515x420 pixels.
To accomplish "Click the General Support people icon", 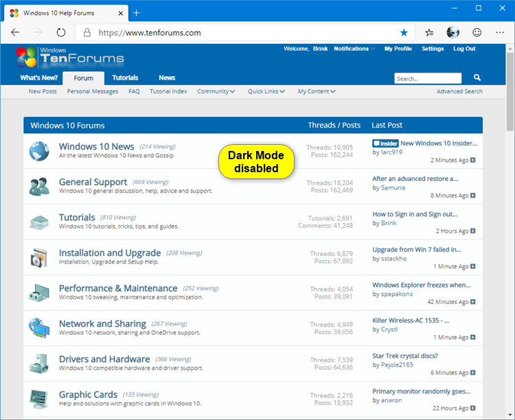I will pos(38,187).
